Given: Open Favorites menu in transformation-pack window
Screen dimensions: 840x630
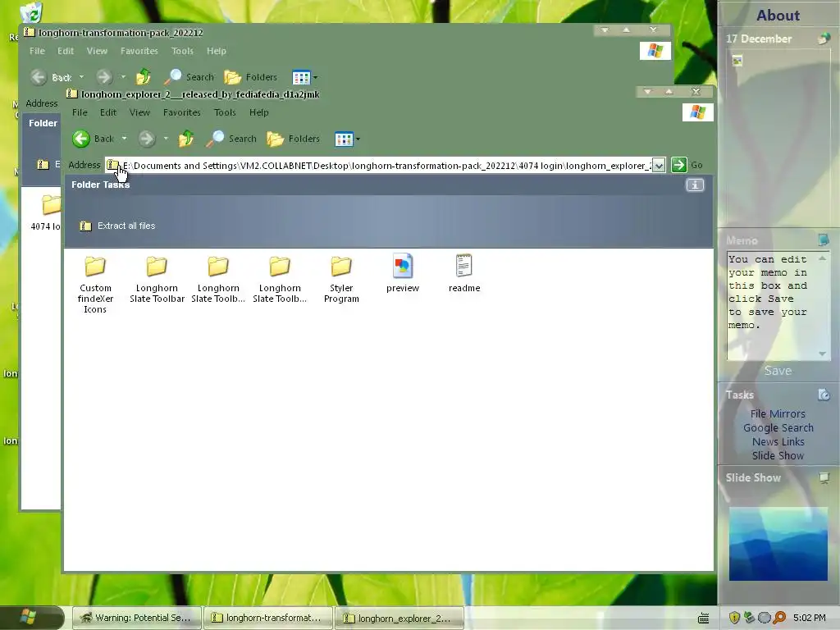Looking at the screenshot, I should coord(139,51).
